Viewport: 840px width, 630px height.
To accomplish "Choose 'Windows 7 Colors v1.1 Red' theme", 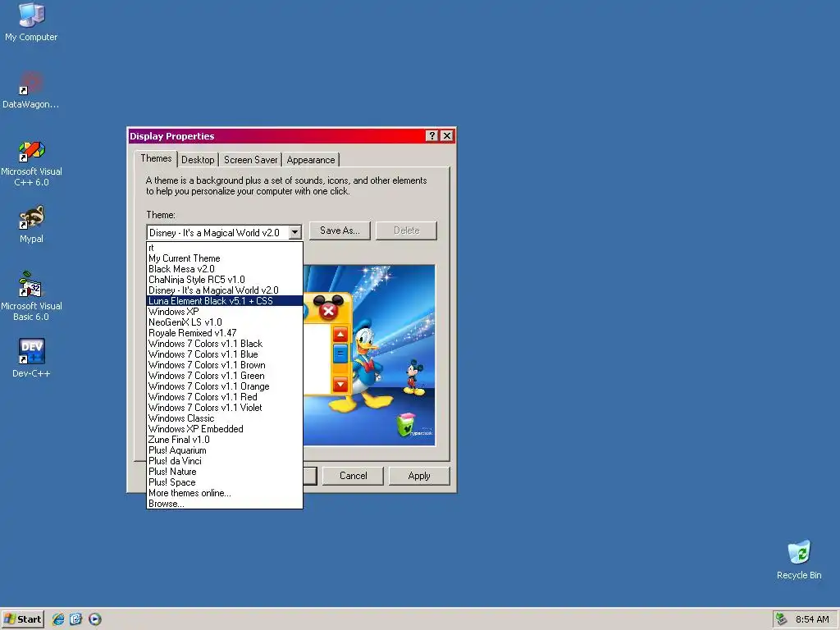I will (225, 397).
